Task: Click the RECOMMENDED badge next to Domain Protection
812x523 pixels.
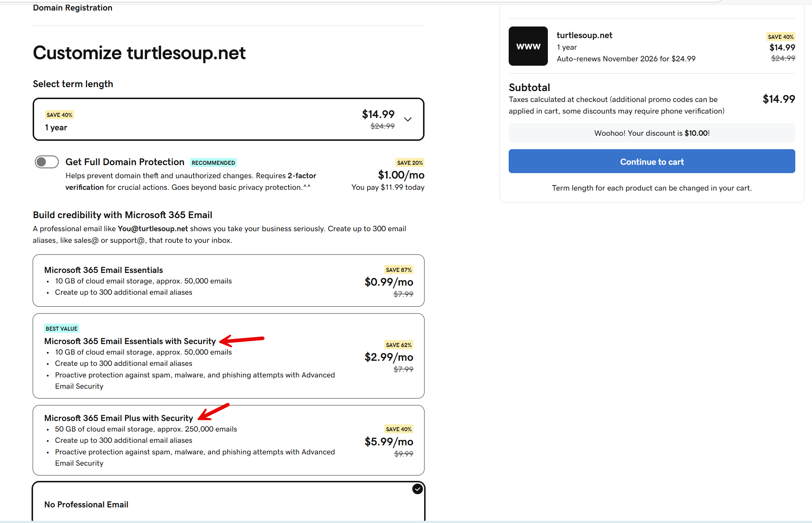Action: point(213,163)
